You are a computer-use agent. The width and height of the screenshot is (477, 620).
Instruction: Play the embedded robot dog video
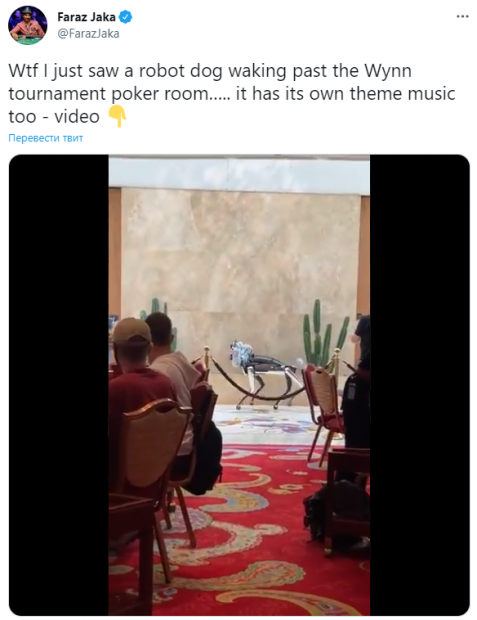pyautogui.click(x=239, y=385)
